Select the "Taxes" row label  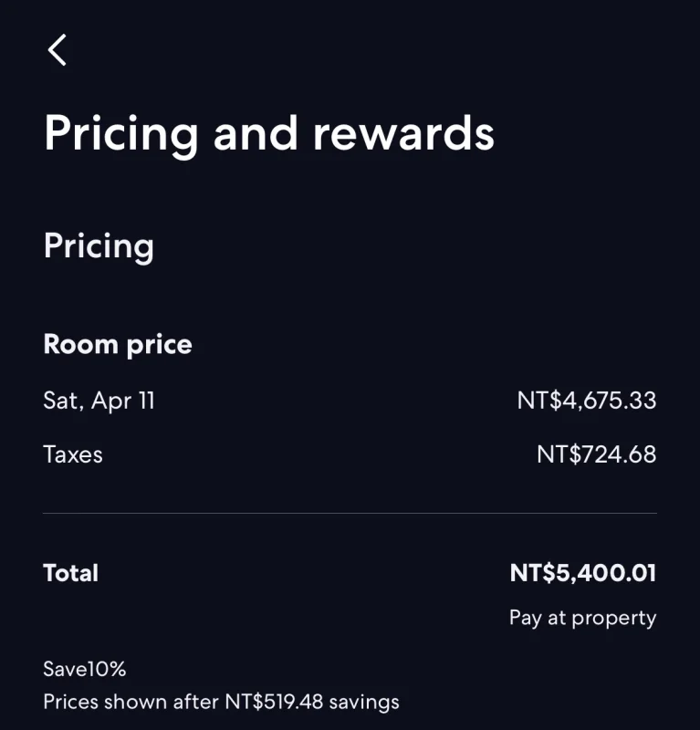point(73,454)
